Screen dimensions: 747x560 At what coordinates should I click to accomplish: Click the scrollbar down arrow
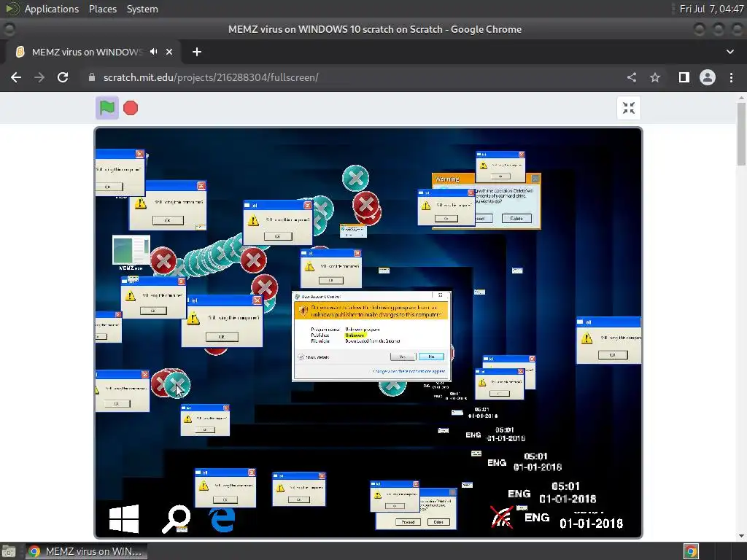pyautogui.click(x=741, y=536)
